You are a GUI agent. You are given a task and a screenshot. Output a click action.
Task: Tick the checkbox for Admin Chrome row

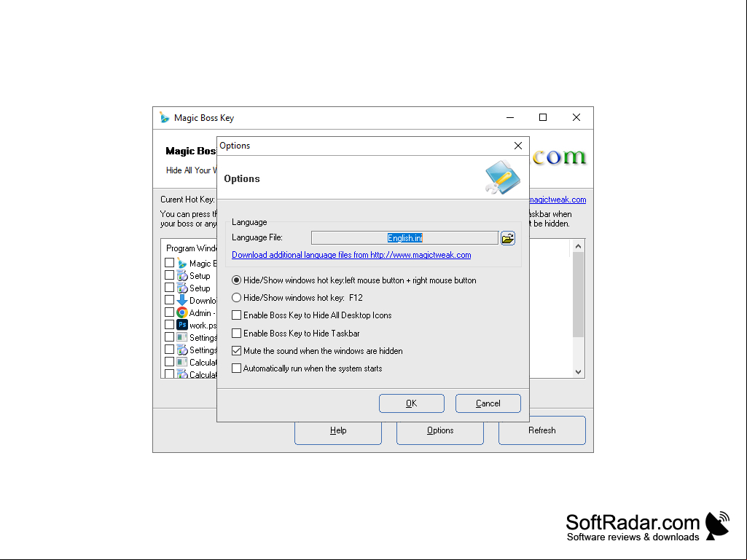click(169, 312)
